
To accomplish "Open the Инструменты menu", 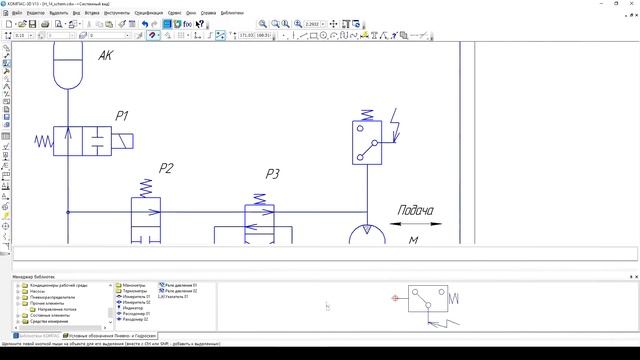I will point(117,13).
